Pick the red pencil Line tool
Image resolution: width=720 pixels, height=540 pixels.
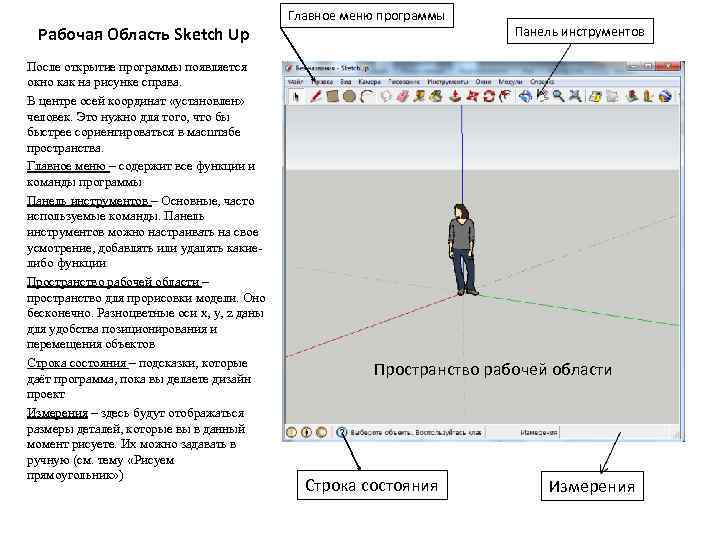tap(315, 96)
